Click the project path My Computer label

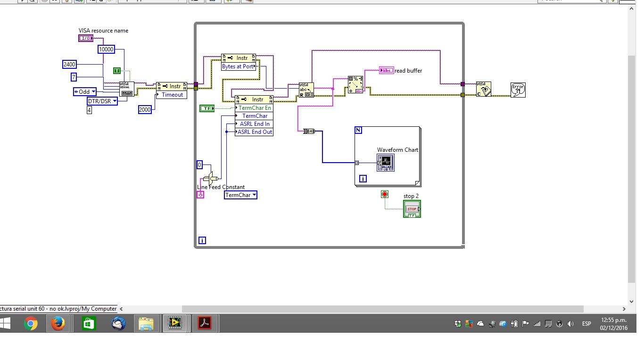pos(58,309)
